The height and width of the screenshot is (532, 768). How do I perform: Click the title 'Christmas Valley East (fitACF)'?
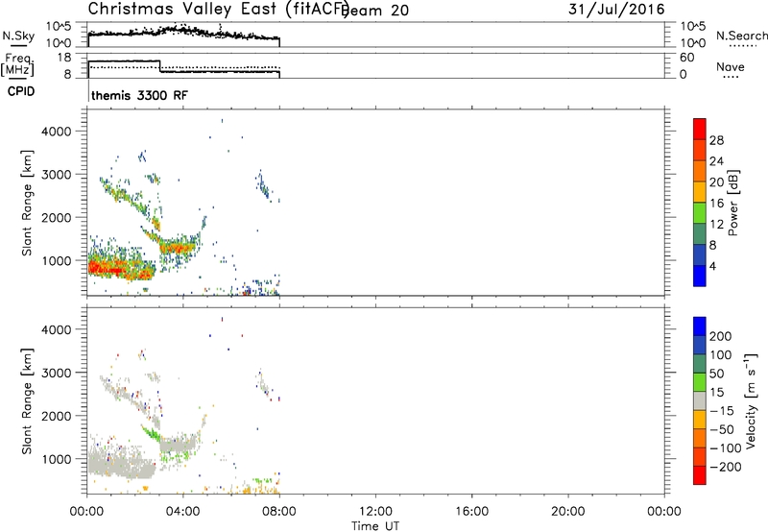[219, 9]
